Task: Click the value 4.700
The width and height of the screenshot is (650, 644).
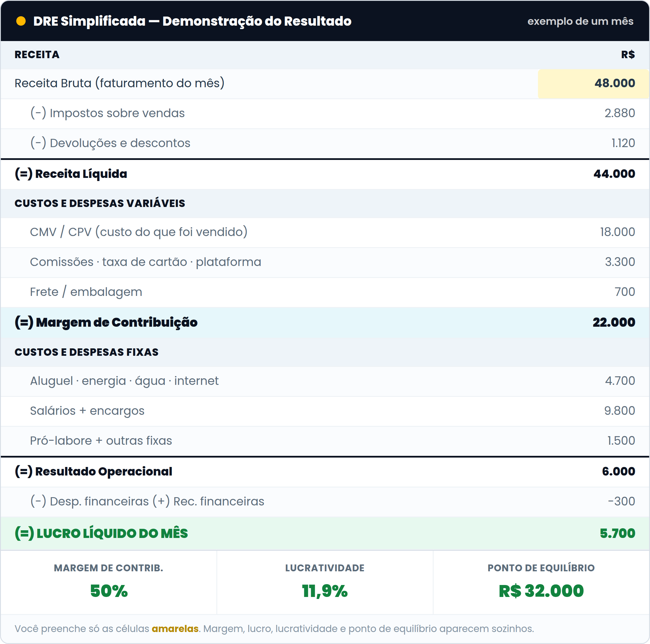Action: 620,381
